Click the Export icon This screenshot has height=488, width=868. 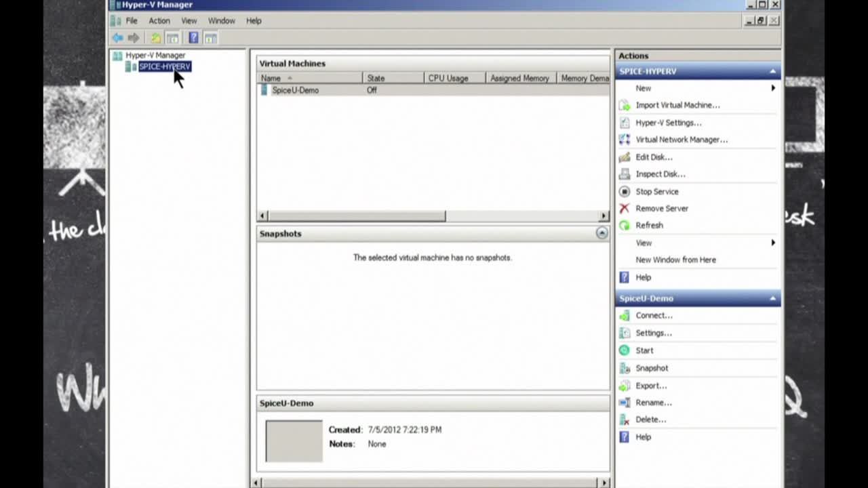point(625,386)
